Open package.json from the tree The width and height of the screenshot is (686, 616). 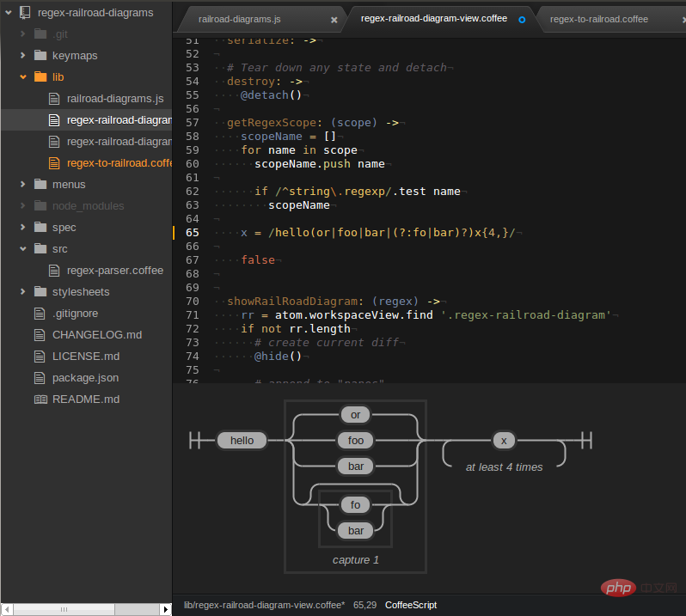(x=85, y=378)
